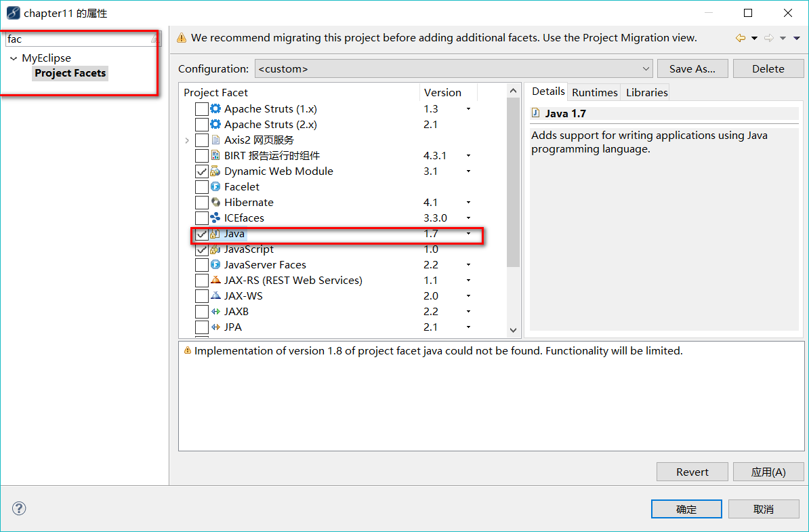Click the Java 1.7 details icon

[x=536, y=113]
